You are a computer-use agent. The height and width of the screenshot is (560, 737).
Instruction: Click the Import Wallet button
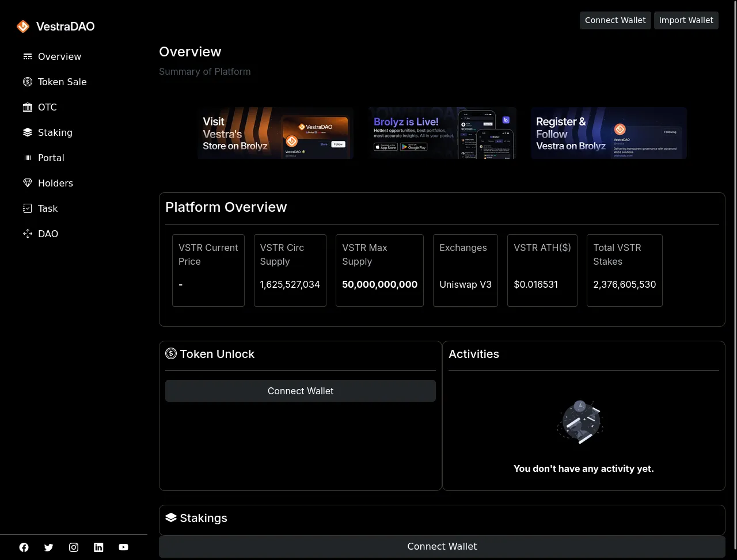coord(686,20)
